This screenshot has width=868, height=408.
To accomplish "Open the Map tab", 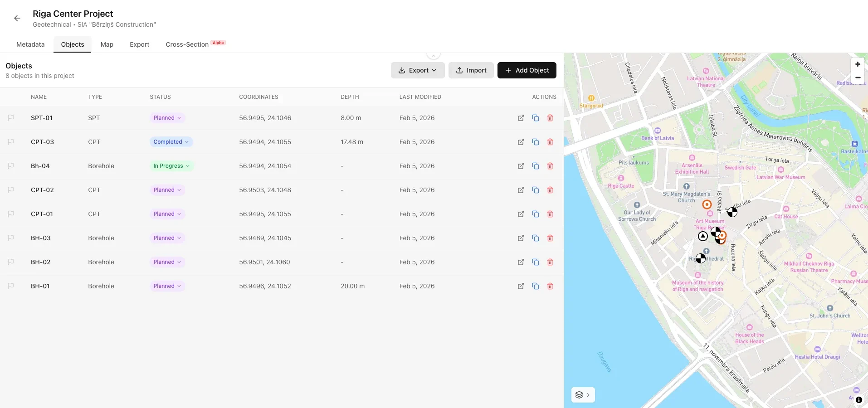I will click(x=107, y=44).
